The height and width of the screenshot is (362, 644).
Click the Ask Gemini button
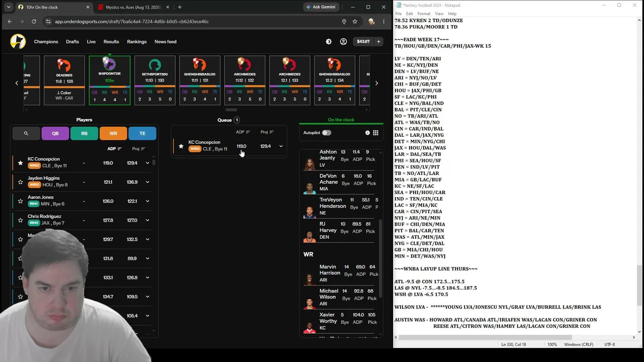point(320,7)
